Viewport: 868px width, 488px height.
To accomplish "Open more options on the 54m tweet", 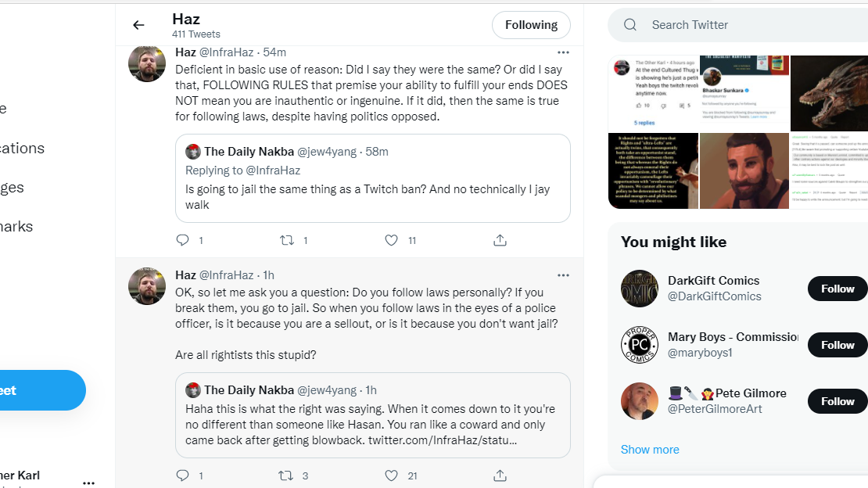I will pos(563,52).
